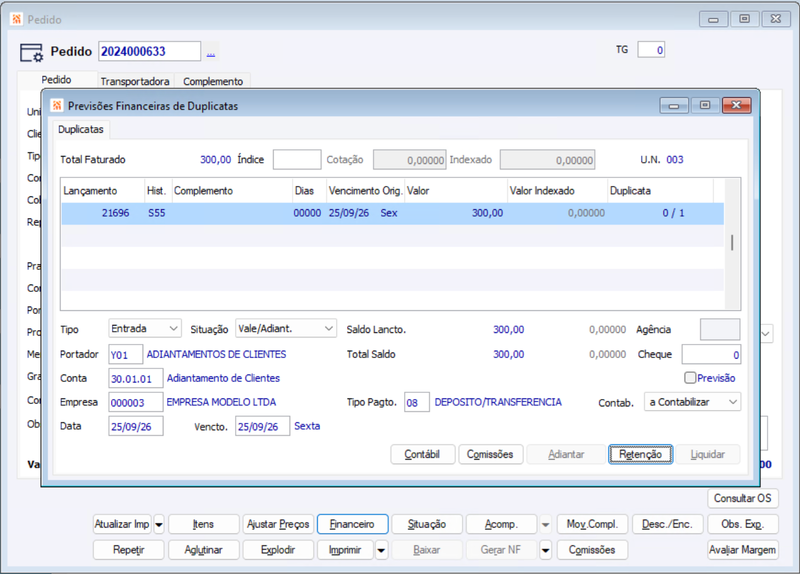Click the Ajustar Preços button
Screen dimensions: 800x574
278,524
